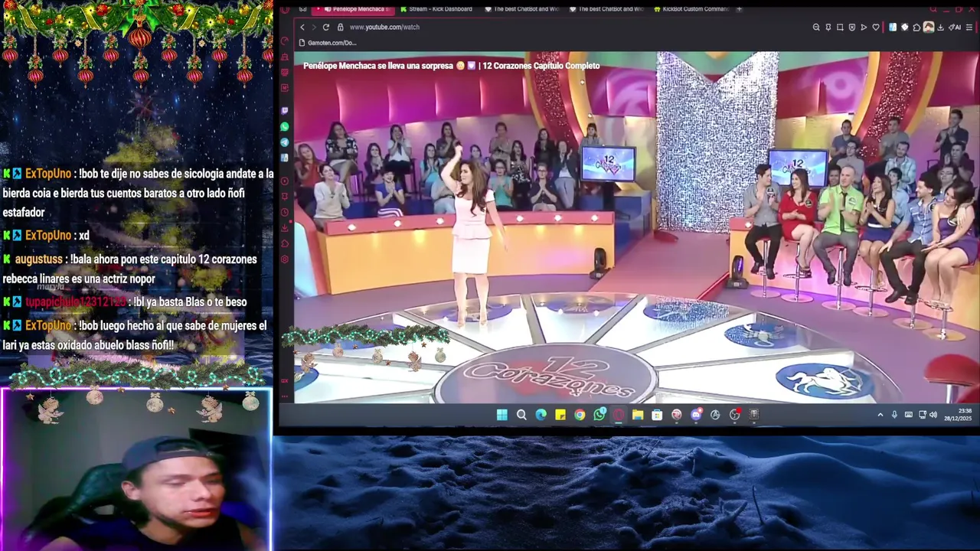Screen dimensions: 980x551
Task: Switch to Penélope Menchaca YouTube tab
Action: [x=354, y=9]
